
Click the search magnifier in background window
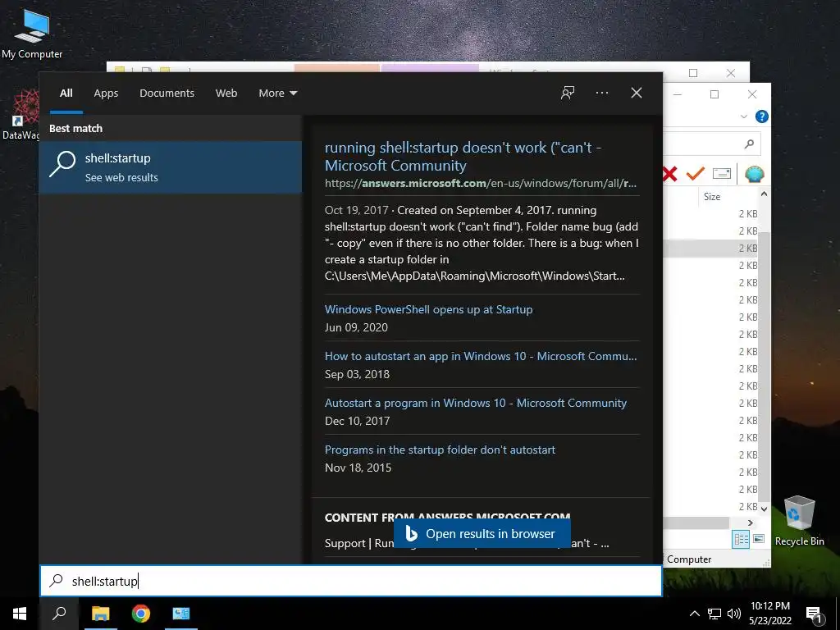[x=750, y=144]
